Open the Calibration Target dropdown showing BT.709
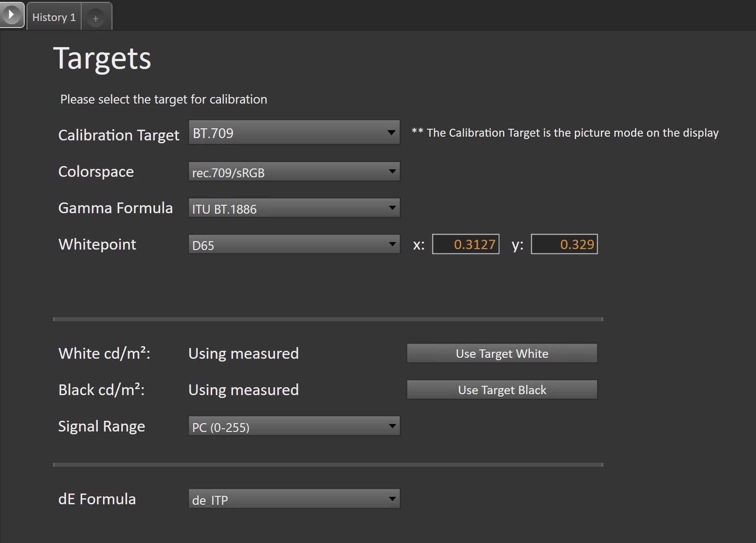Screen dimensions: 756x543 pyautogui.click(x=294, y=133)
